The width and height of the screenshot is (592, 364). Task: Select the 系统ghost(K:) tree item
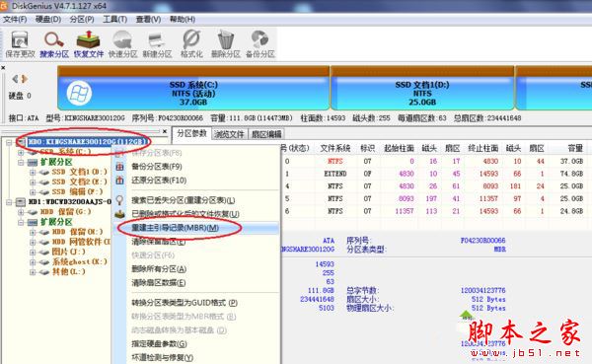pyautogui.click(x=79, y=261)
